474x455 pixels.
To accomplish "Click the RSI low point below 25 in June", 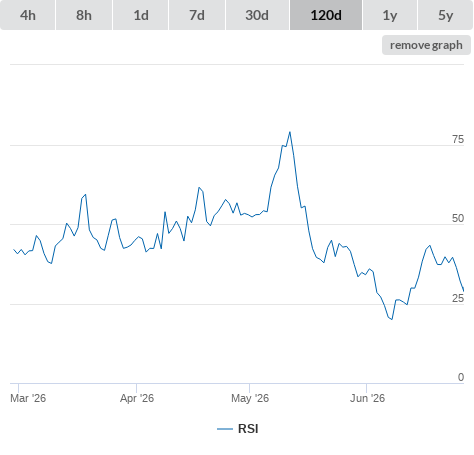I will [392, 319].
